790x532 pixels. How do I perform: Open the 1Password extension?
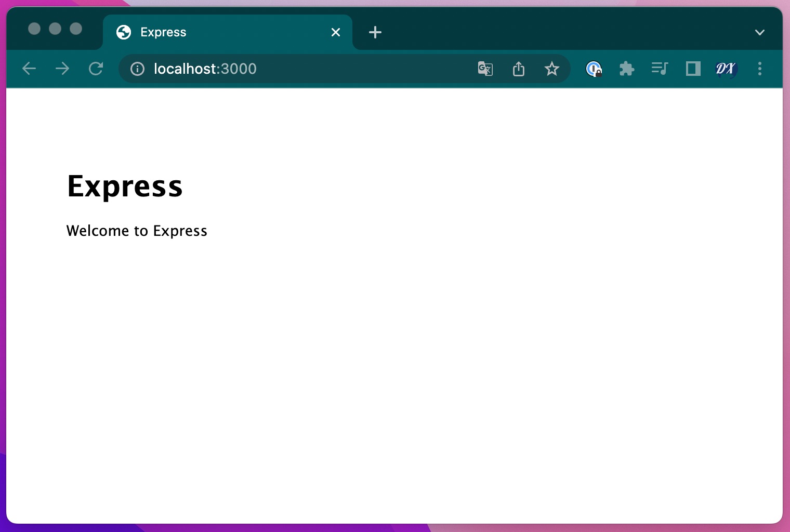[594, 69]
